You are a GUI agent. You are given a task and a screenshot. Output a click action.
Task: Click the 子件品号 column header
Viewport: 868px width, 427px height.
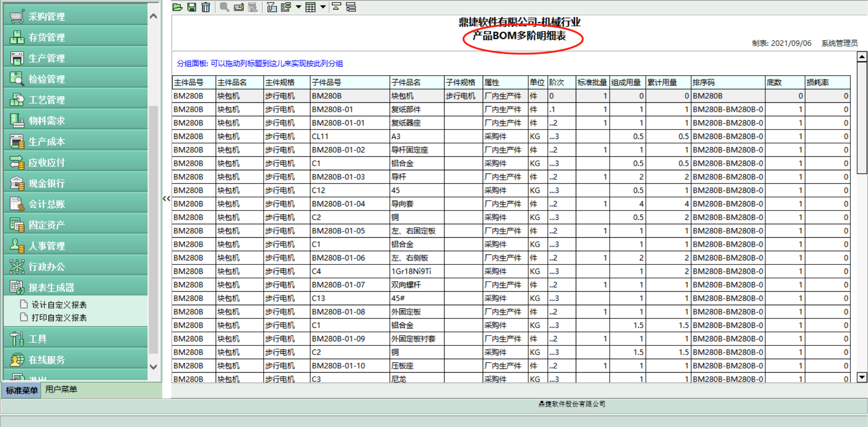click(350, 82)
